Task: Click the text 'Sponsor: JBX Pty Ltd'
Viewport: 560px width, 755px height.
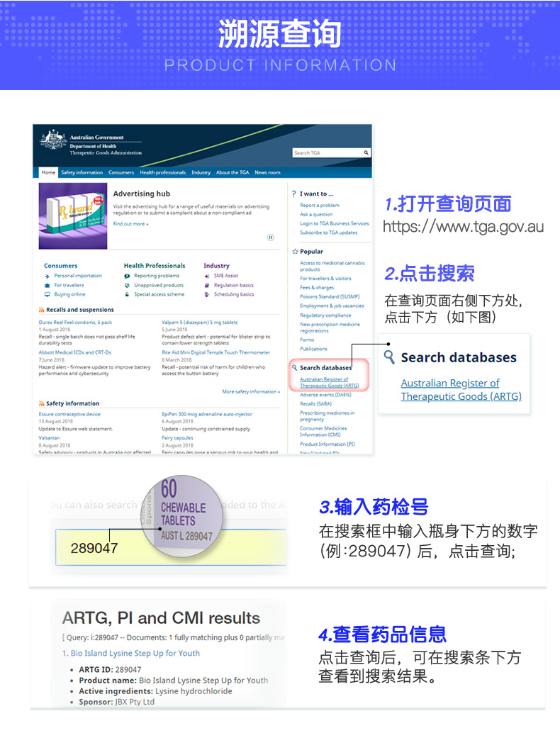Action: pos(116,702)
